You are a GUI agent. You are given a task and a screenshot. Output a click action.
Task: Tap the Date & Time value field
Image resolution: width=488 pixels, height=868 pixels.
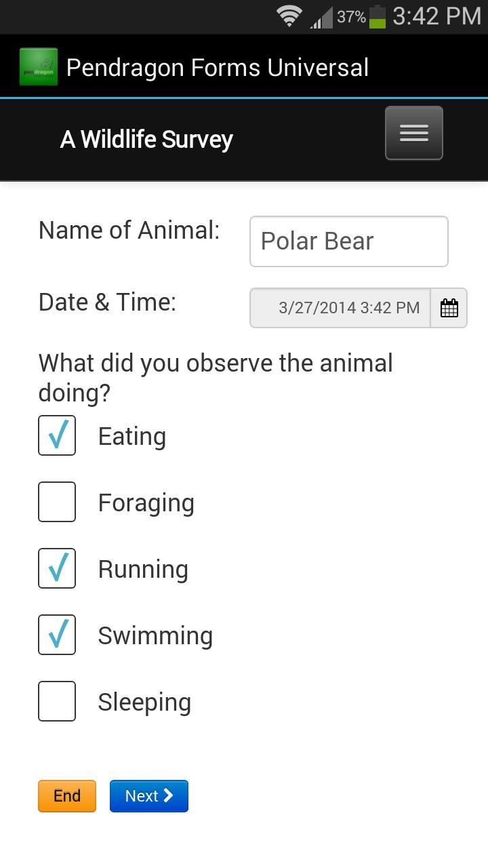(340, 308)
